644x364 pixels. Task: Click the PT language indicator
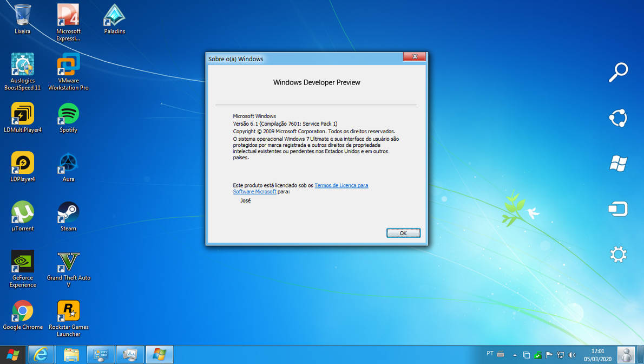point(490,354)
